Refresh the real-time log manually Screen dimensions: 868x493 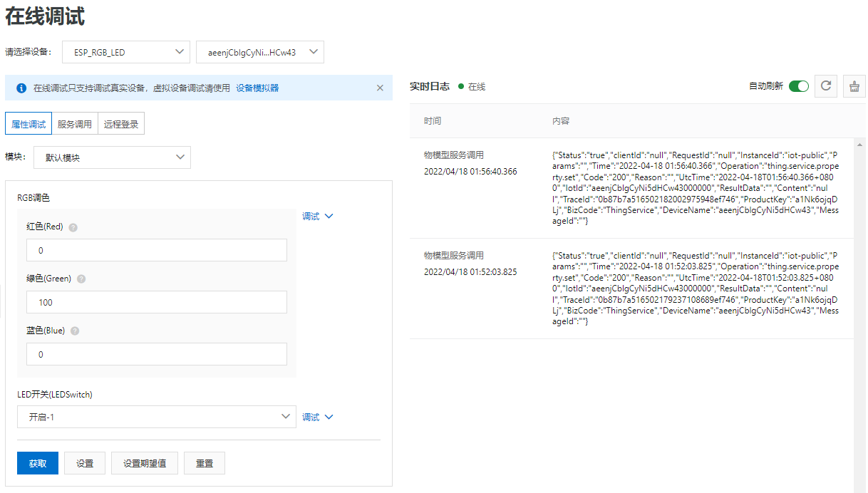point(827,85)
